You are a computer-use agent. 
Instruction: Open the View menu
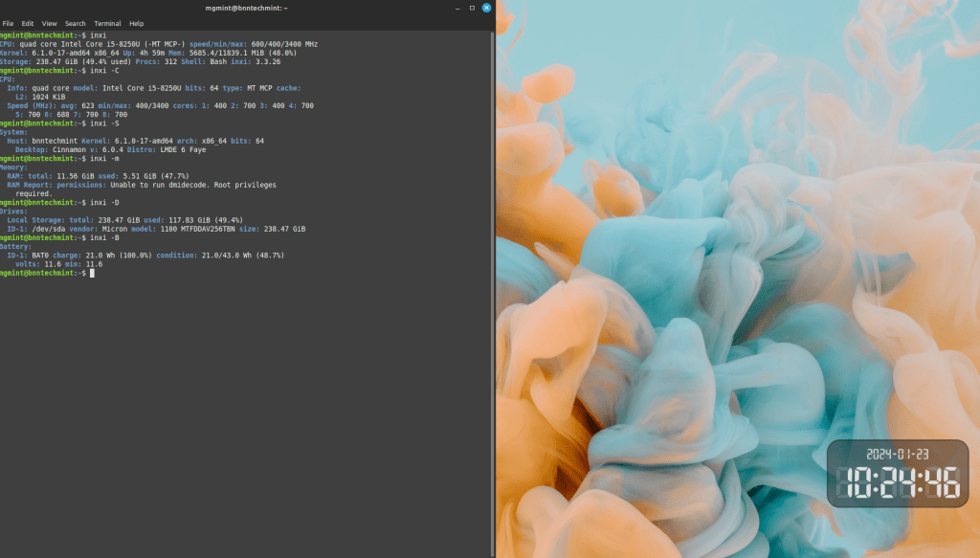[50, 23]
